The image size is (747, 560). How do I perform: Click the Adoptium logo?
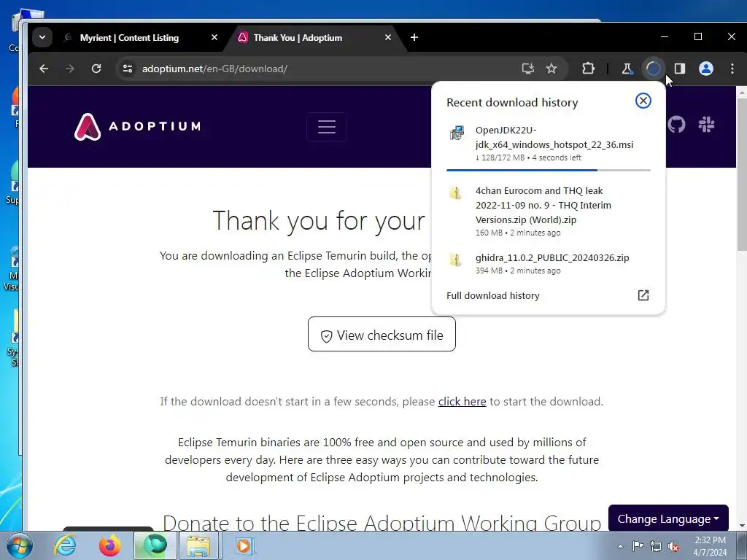click(x=137, y=127)
